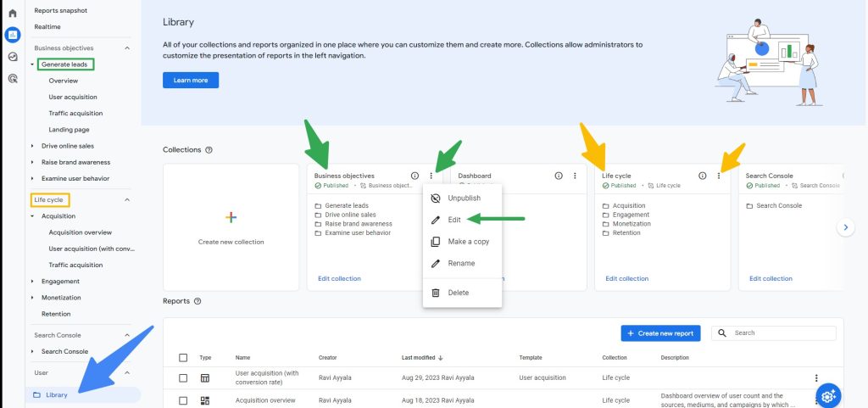Click Create new collection card
Screen dimensions: 868x408
(x=231, y=227)
